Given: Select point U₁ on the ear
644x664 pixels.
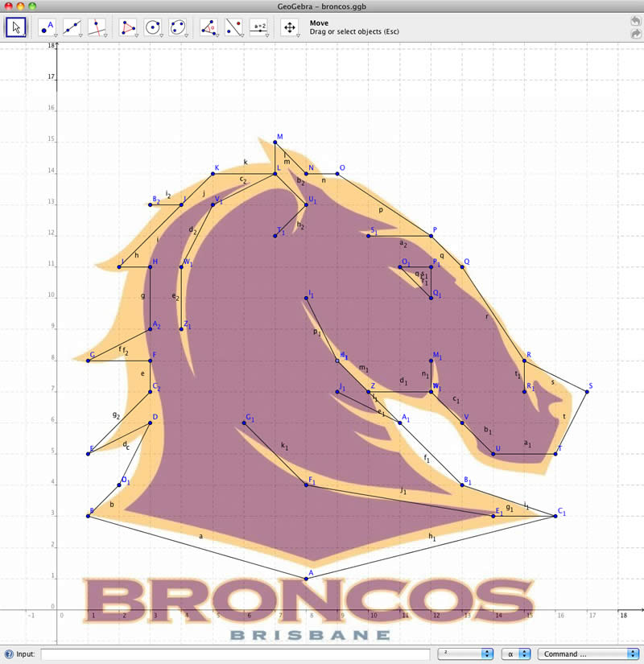Looking at the screenshot, I should click(x=307, y=204).
